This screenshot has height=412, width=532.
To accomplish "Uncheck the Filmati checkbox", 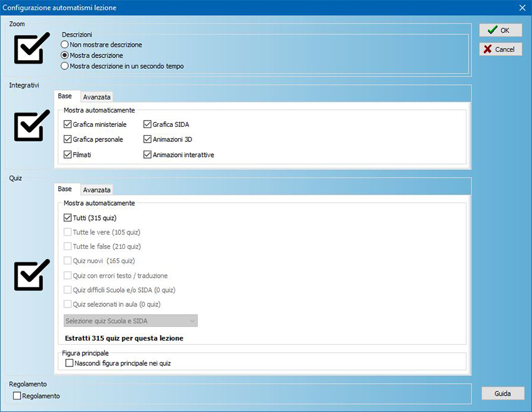I will [x=68, y=154].
